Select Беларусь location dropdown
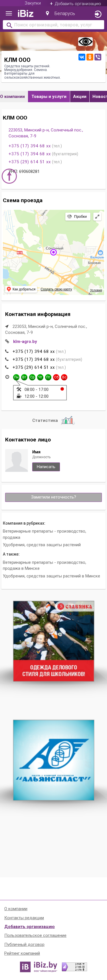 60,14
